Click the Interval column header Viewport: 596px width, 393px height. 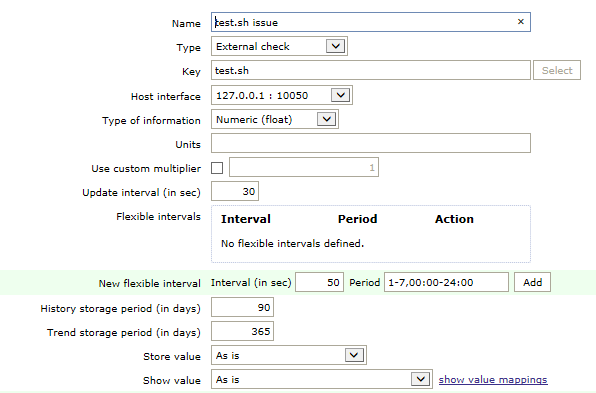pyautogui.click(x=246, y=219)
